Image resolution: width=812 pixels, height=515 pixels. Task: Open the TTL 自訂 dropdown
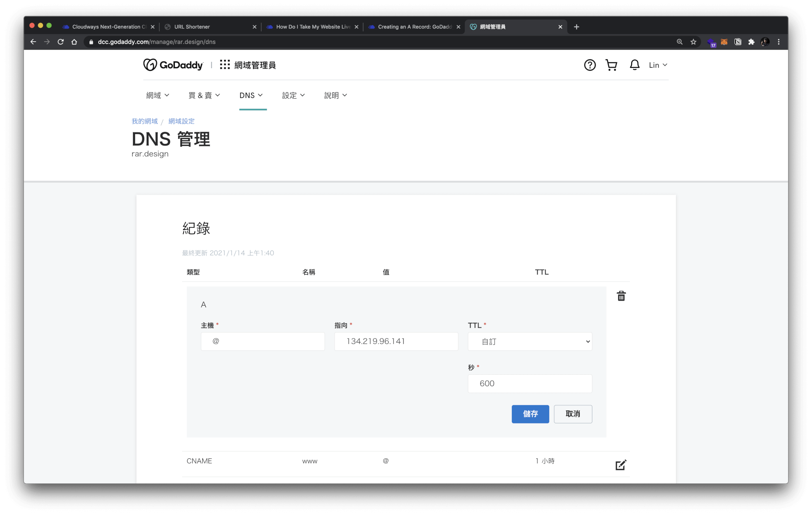[530, 341]
